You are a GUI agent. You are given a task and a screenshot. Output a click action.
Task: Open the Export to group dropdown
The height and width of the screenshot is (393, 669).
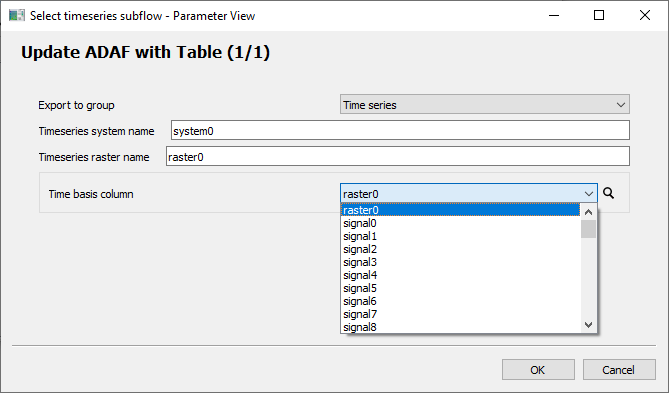click(485, 105)
